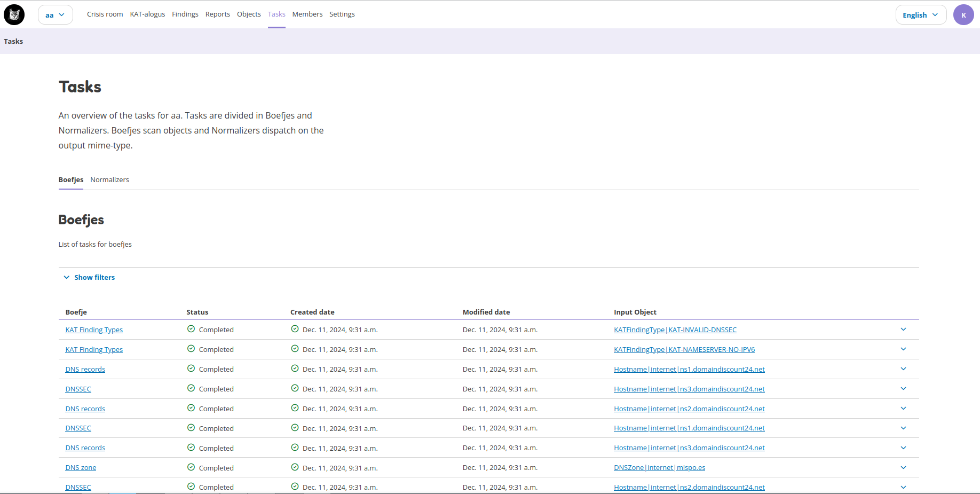Viewport: 980px width, 494px height.
Task: Open the KAT-alogus menu item
Action: 147,14
